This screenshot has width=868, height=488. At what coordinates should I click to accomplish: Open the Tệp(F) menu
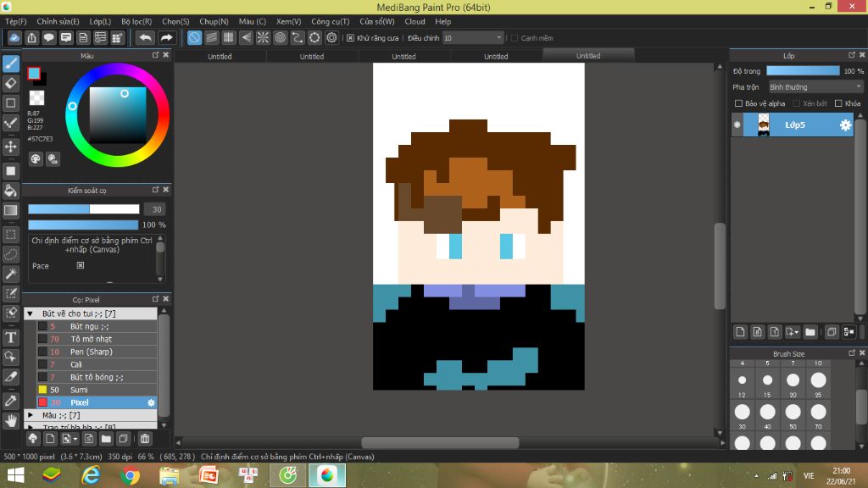click(x=16, y=21)
